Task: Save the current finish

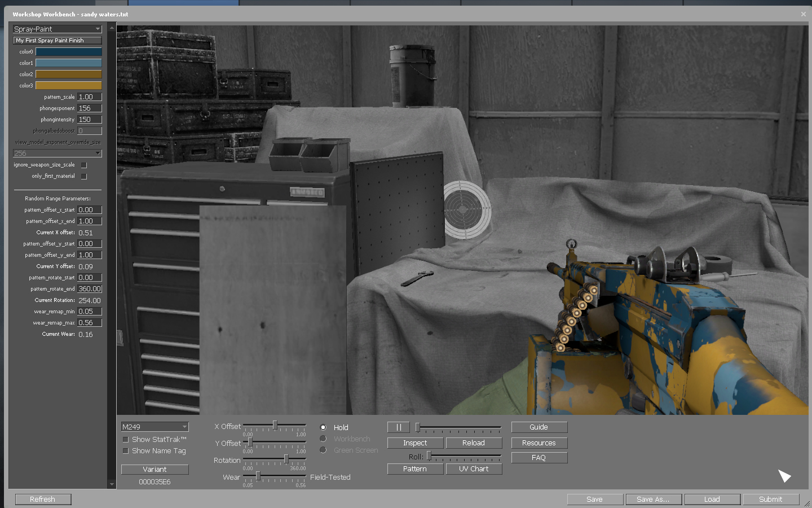Action: pyautogui.click(x=595, y=500)
